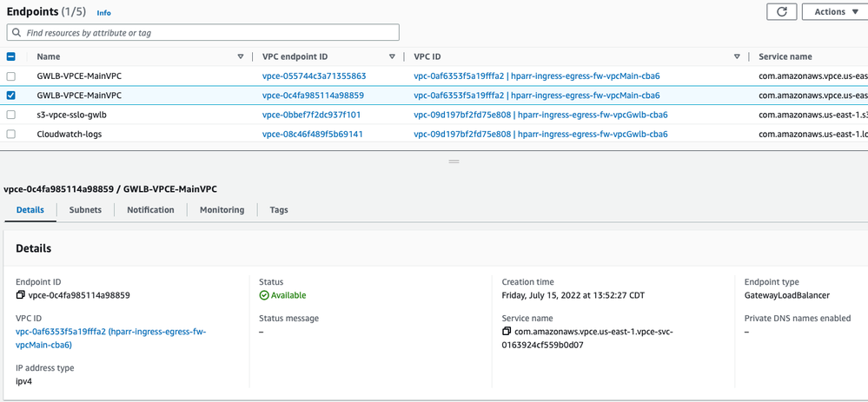Image resolution: width=868 pixels, height=402 pixels.
Task: Click the refresh endpoints icon button
Action: pyautogui.click(x=781, y=12)
